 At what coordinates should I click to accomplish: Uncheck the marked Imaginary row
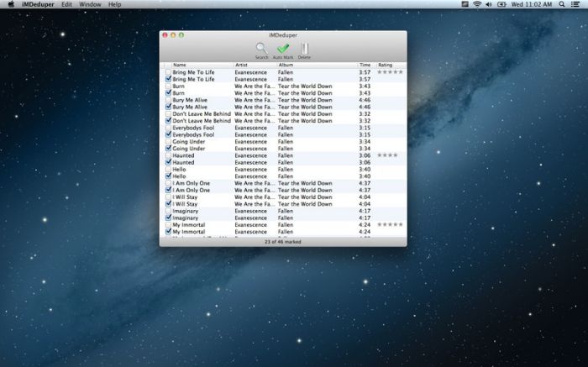(168, 218)
